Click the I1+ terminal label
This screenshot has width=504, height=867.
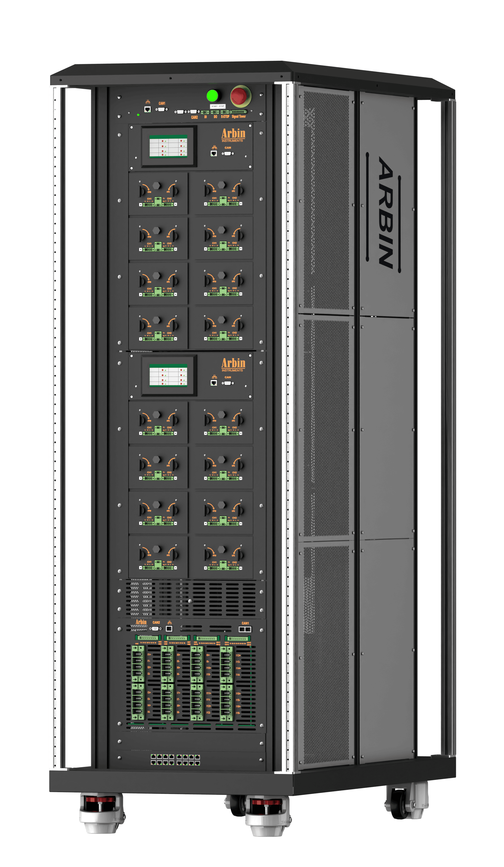(x=149, y=655)
